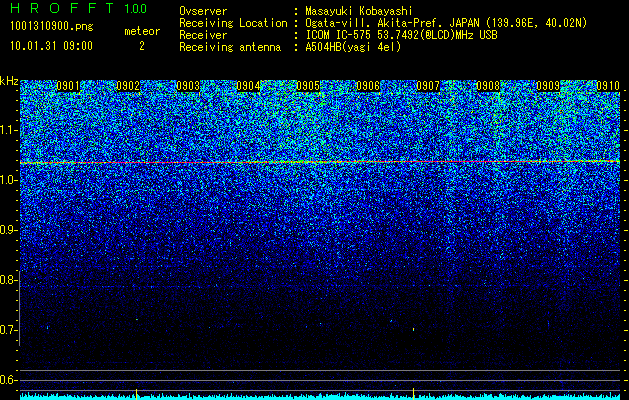
Task: Click the 0905 time marker
Action: [x=308, y=86]
